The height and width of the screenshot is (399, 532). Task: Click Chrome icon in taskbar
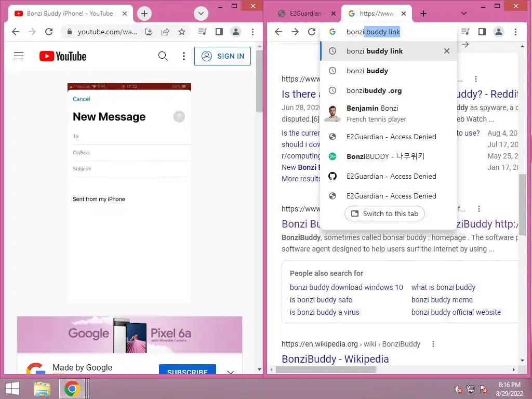pos(72,389)
